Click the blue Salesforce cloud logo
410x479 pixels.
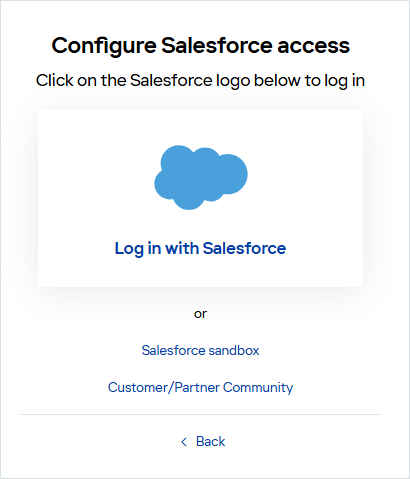tap(201, 177)
